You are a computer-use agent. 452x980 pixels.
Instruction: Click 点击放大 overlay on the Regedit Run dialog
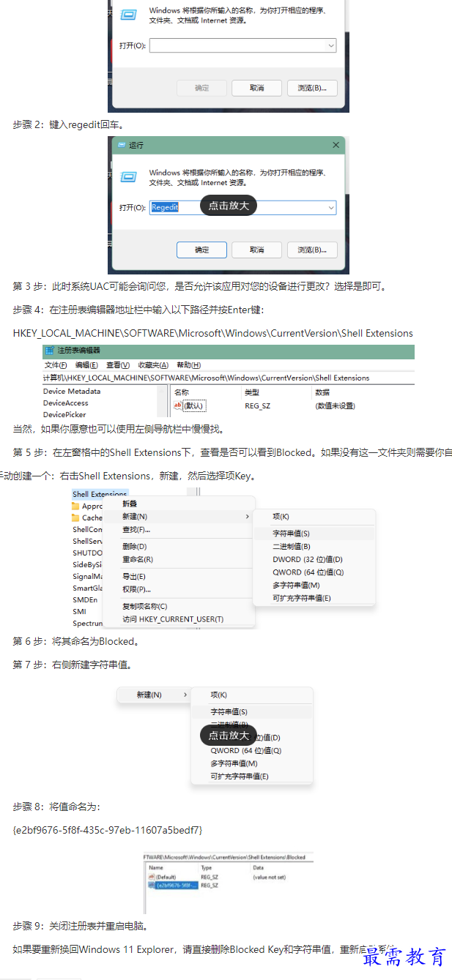(229, 206)
